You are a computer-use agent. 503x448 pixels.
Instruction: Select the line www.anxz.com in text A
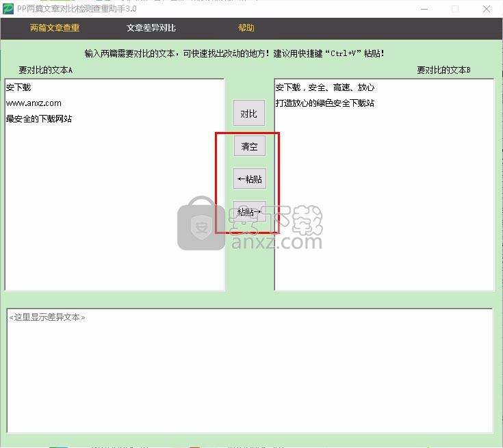pos(34,103)
